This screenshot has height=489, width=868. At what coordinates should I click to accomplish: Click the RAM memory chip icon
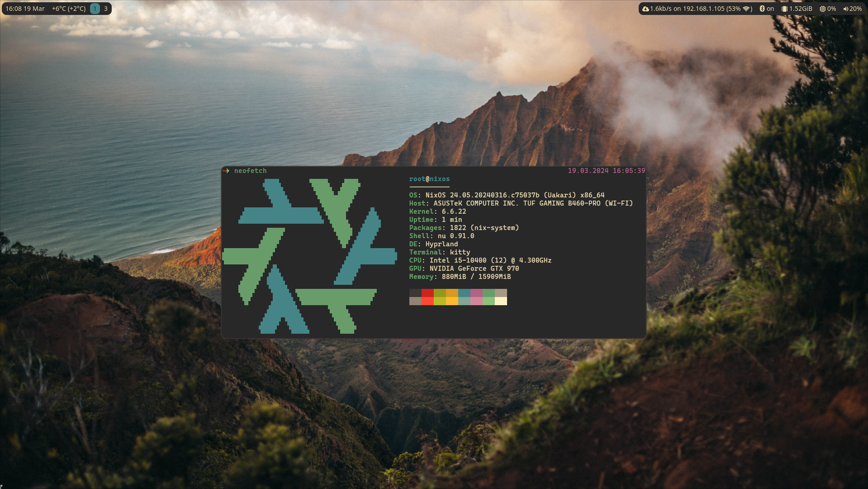[784, 9]
